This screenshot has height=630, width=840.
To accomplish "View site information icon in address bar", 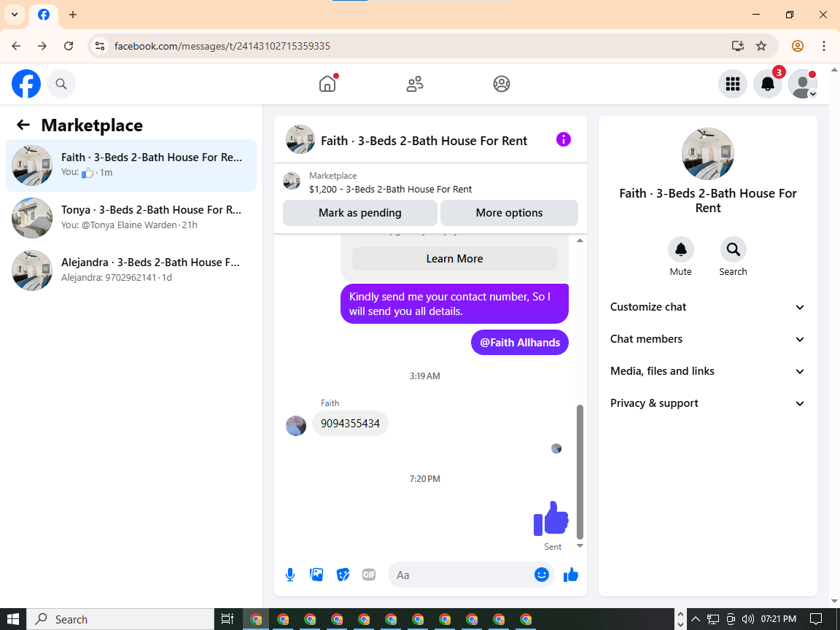I will coord(100,46).
